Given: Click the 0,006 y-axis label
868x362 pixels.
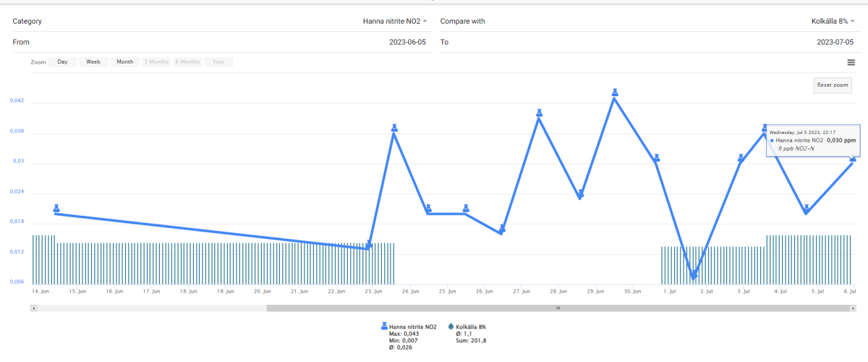Looking at the screenshot, I should click(x=17, y=282).
